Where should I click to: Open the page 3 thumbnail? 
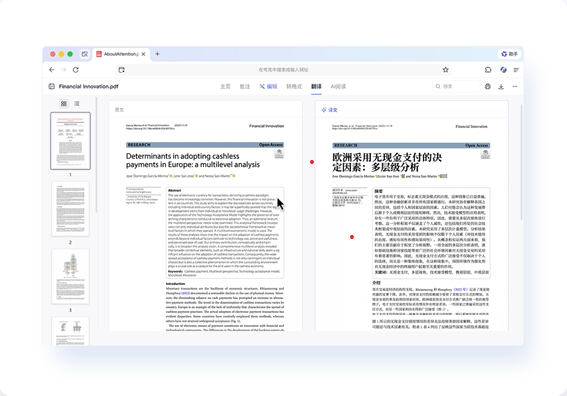pyautogui.click(x=71, y=277)
